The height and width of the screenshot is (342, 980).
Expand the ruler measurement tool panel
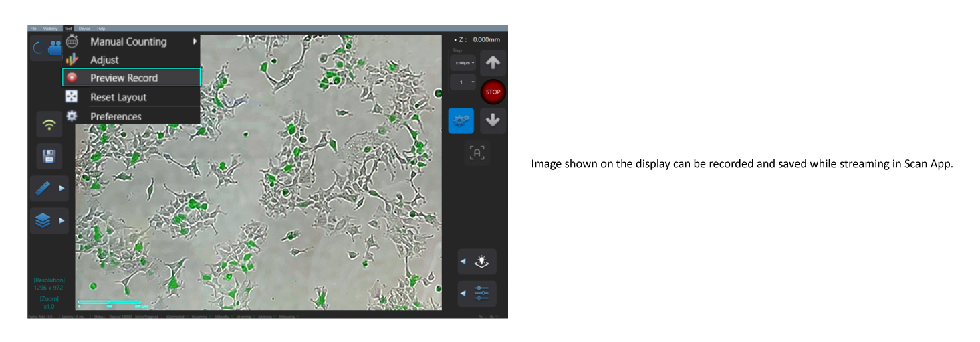coord(49,189)
